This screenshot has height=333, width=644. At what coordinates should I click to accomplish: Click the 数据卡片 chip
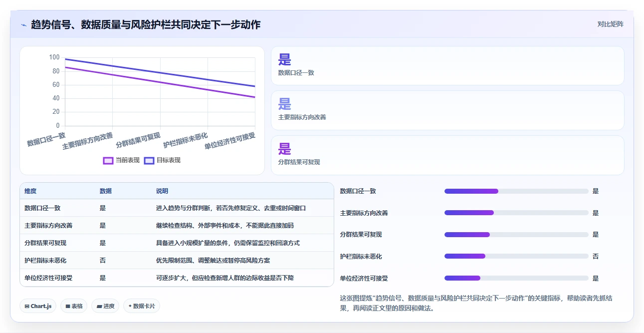[142, 306]
